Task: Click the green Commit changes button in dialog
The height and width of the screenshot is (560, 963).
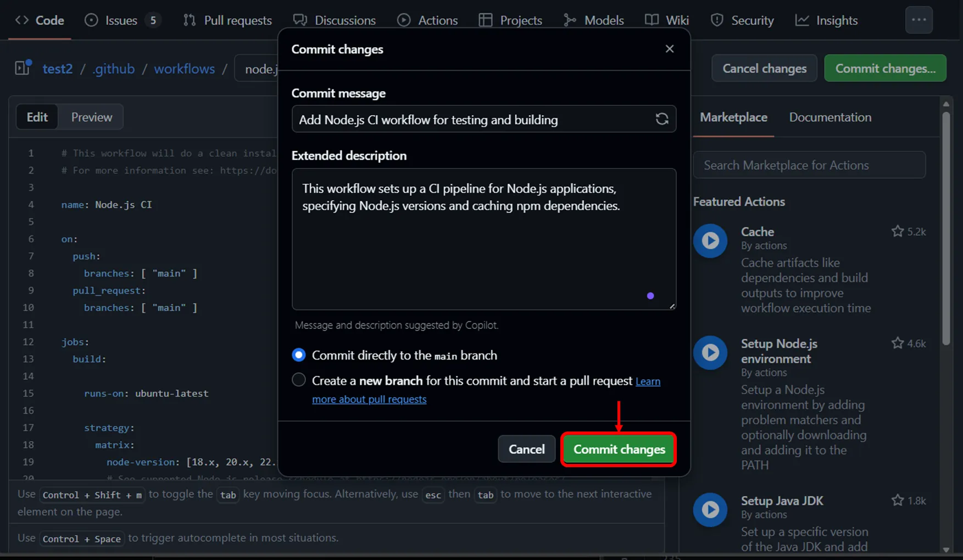Action: [x=619, y=449]
